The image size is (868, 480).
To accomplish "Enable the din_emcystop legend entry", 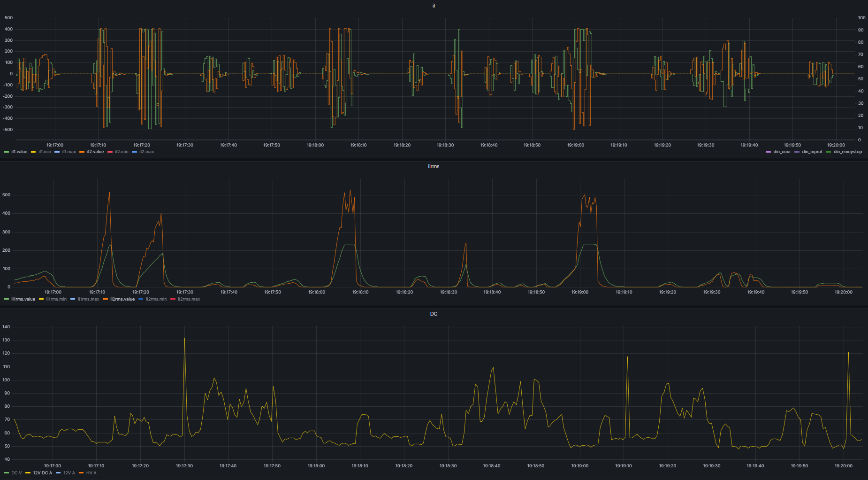I will click(847, 152).
